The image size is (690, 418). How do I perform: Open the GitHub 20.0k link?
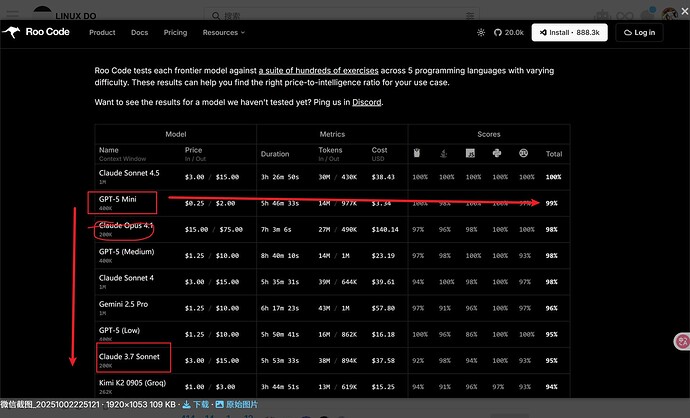click(x=509, y=33)
